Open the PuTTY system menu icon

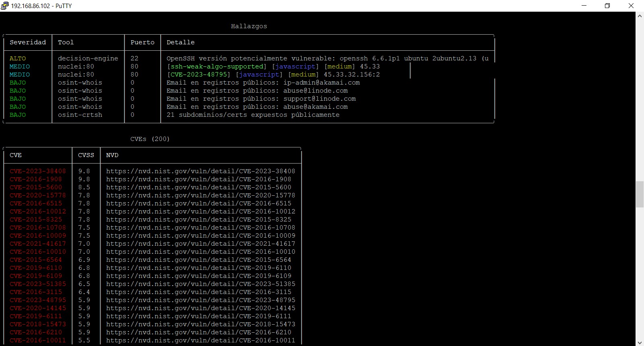click(4, 6)
